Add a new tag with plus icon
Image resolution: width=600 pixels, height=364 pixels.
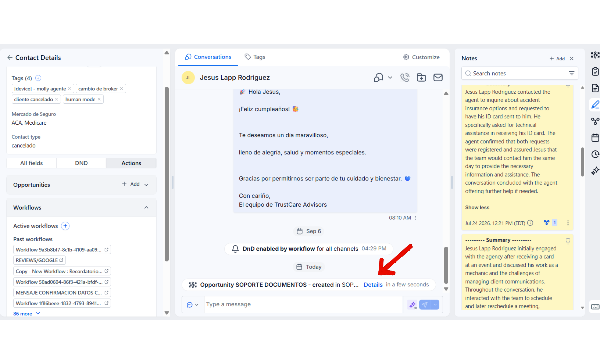(x=38, y=78)
